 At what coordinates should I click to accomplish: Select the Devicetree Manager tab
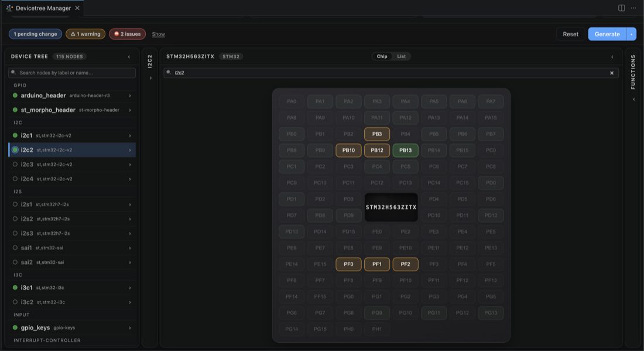[43, 8]
